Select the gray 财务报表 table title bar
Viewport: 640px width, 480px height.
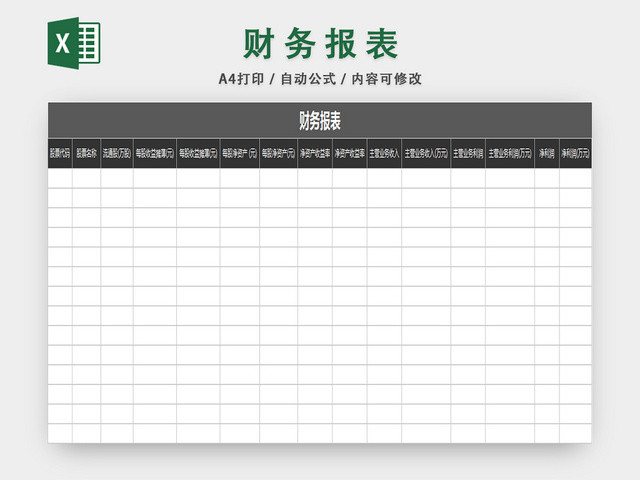point(320,120)
